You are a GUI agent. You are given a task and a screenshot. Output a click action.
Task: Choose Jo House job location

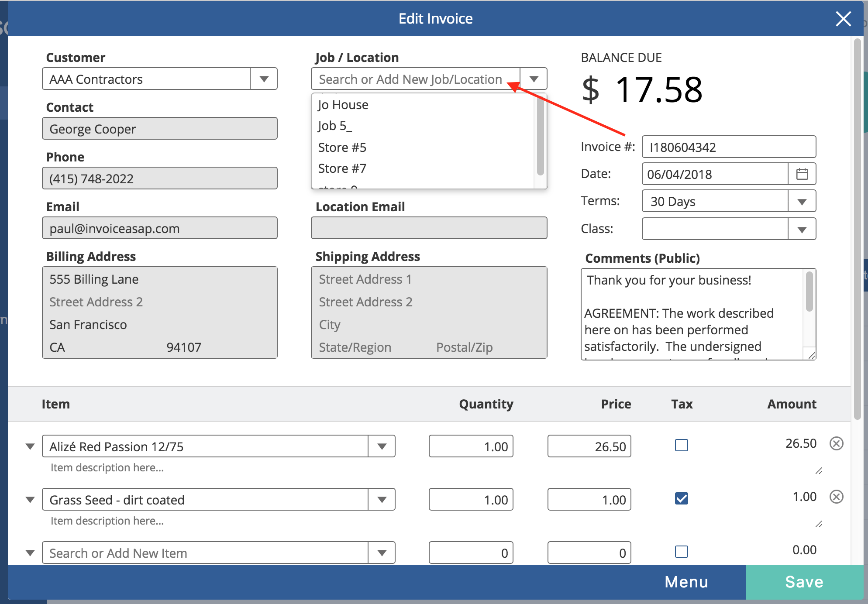click(343, 105)
